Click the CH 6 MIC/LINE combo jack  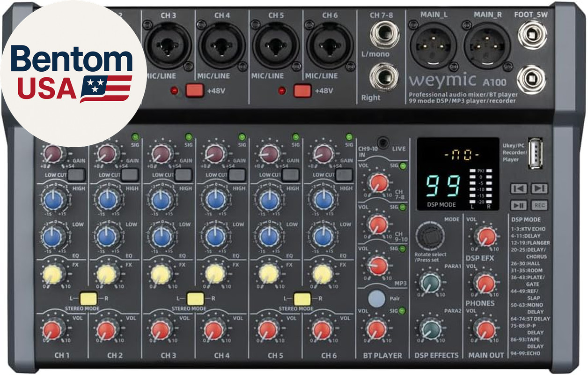[x=329, y=46]
